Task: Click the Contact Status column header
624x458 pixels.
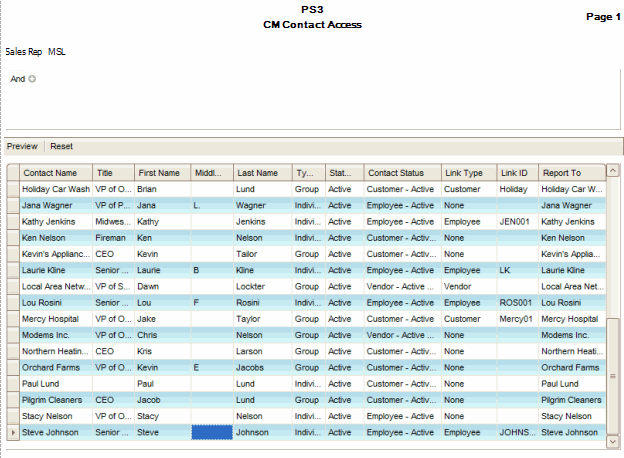Action: click(x=402, y=172)
